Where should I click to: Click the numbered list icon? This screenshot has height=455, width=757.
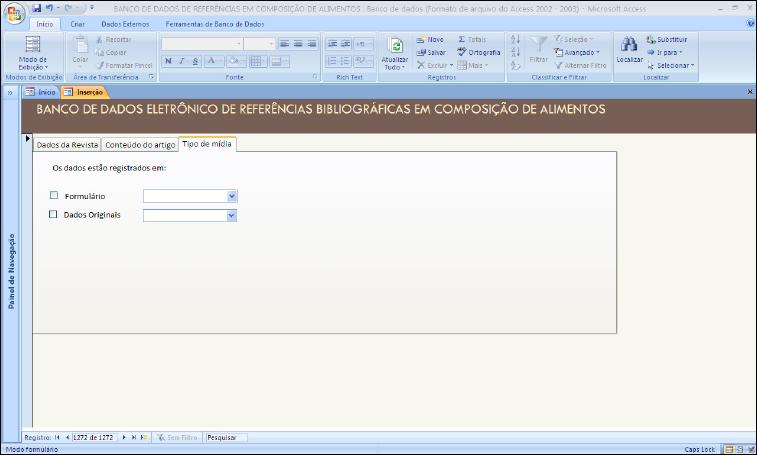[332, 61]
